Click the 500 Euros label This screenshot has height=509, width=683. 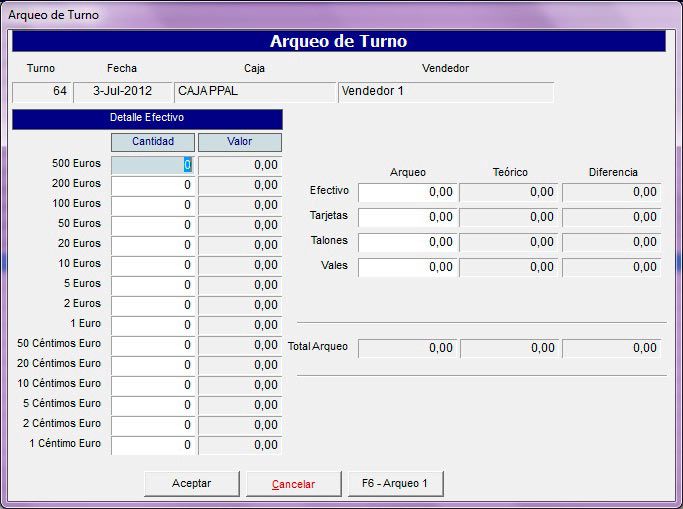click(76, 163)
